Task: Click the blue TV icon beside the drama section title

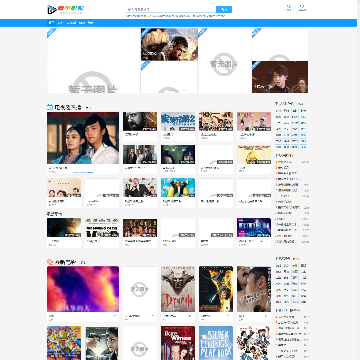Action: tap(50, 107)
